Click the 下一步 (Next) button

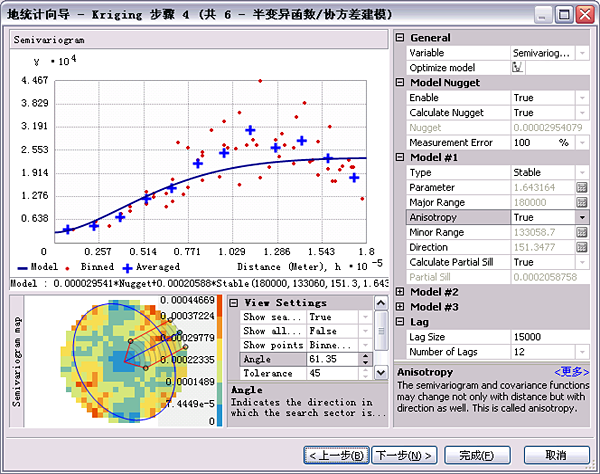coord(405,455)
